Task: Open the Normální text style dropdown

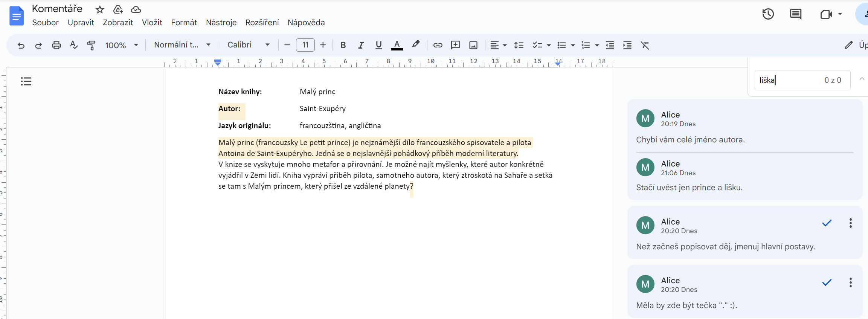Action: (182, 45)
